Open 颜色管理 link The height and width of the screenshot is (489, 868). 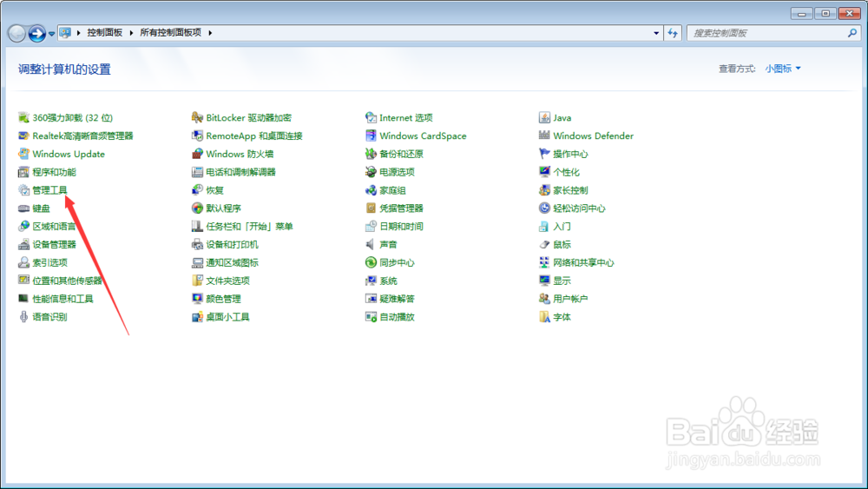coord(223,299)
